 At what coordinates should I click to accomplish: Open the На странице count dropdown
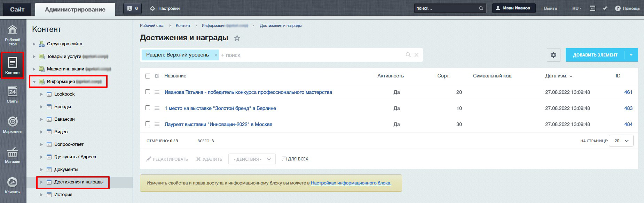point(621,141)
